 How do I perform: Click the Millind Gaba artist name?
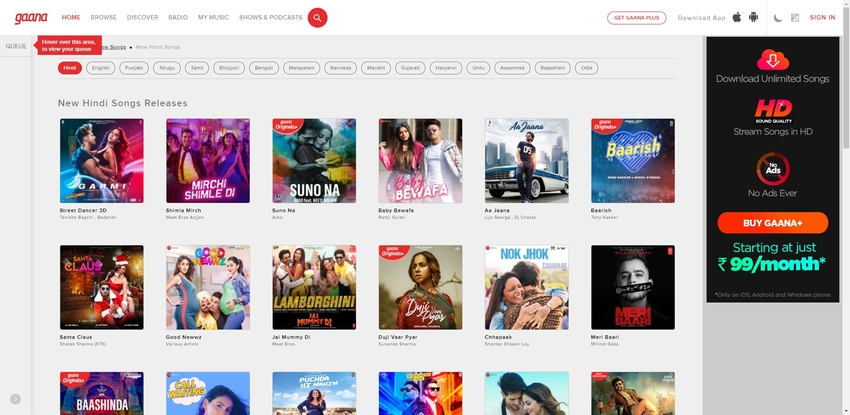click(605, 344)
